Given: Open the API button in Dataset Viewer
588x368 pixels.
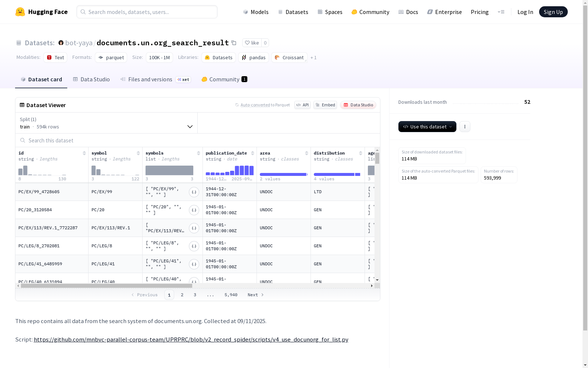Looking at the screenshot, I should pos(302,105).
